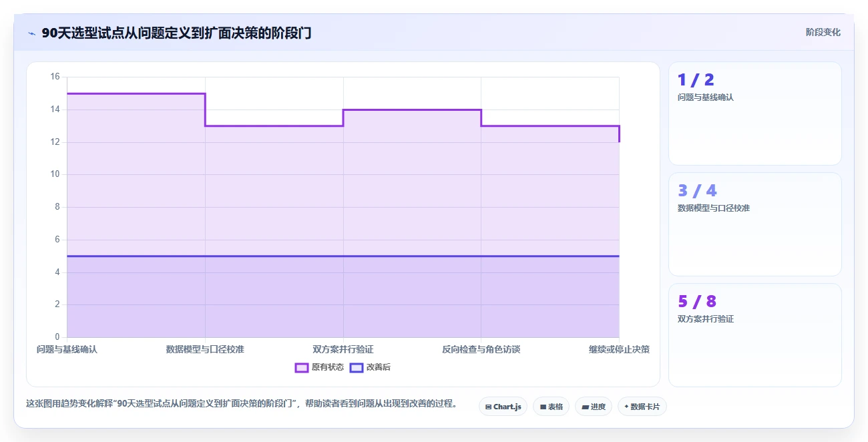Image resolution: width=868 pixels, height=442 pixels.
Task: Click the 进度 tag chip
Action: pos(594,407)
